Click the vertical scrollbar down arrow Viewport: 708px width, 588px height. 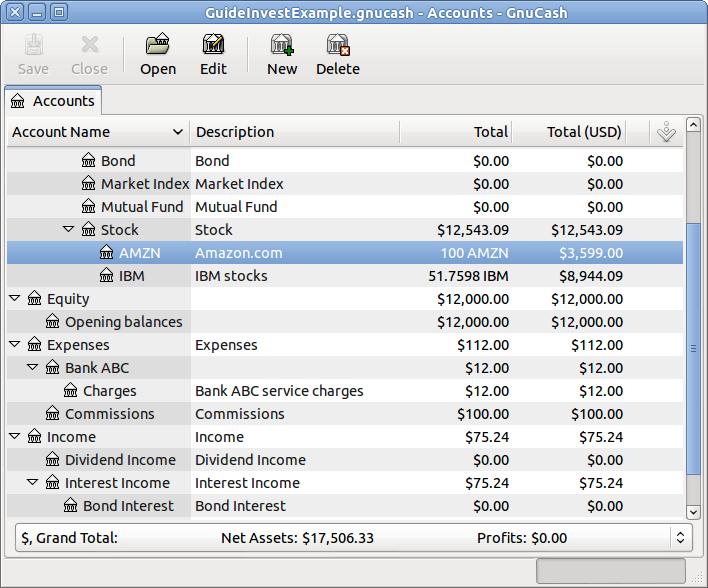pyautogui.click(x=693, y=512)
